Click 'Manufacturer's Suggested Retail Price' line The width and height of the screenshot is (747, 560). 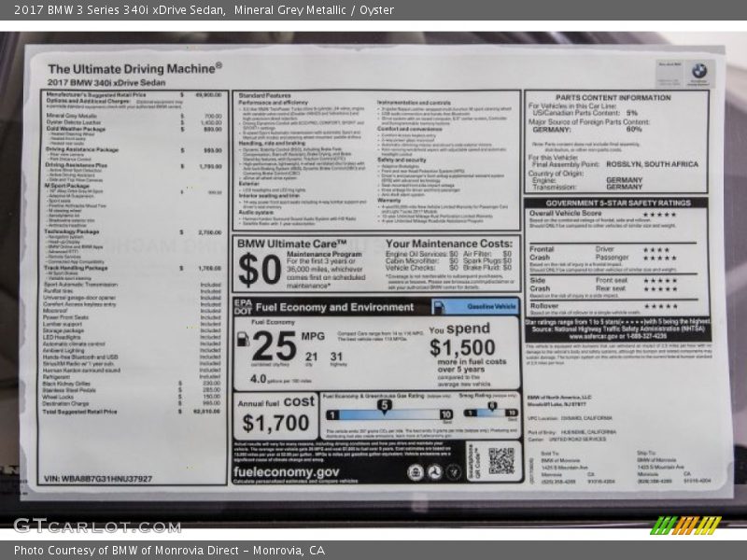point(134,95)
